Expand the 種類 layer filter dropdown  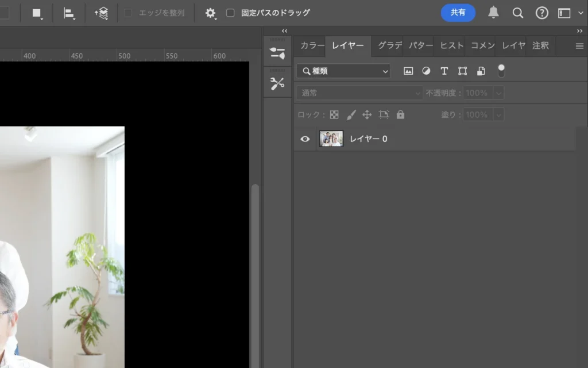(343, 71)
